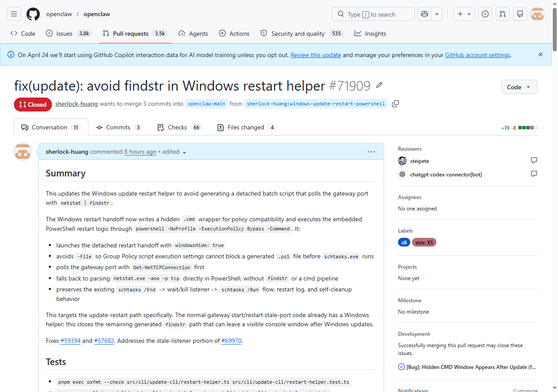Open Copilot chat icon in header
This screenshot has height=392, width=558.
point(424,14)
